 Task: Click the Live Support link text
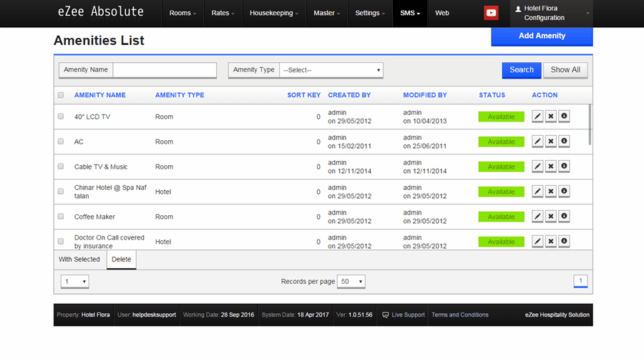tap(408, 315)
